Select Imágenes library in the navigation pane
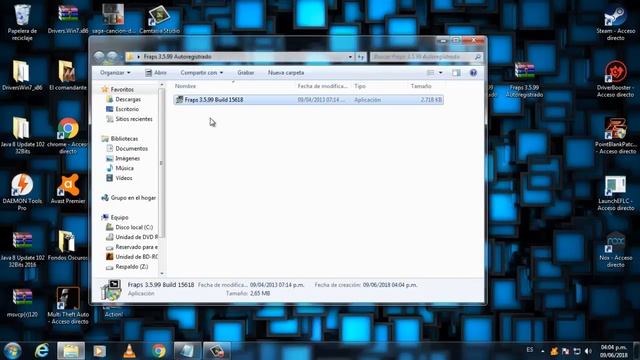The height and width of the screenshot is (360, 640). [127, 158]
